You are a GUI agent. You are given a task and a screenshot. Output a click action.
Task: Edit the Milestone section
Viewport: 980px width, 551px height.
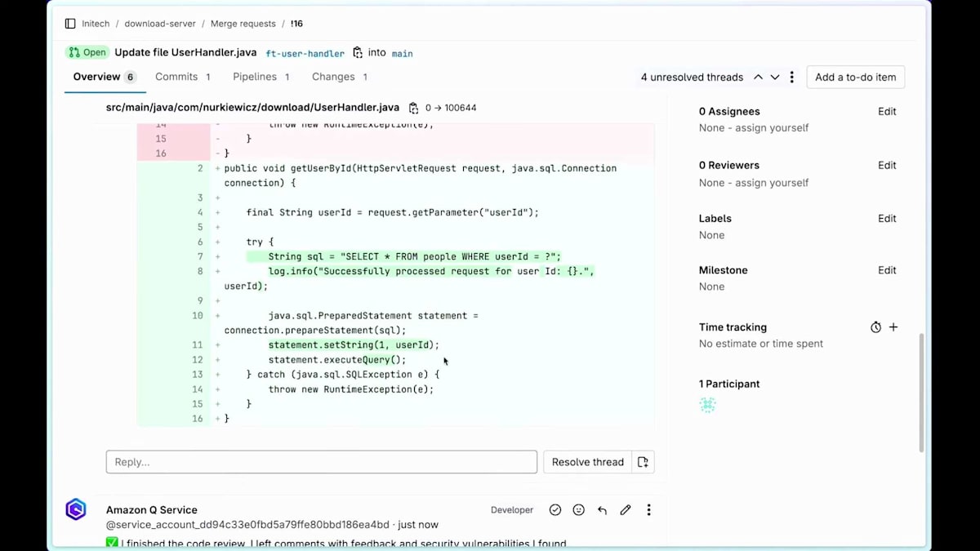(x=887, y=270)
